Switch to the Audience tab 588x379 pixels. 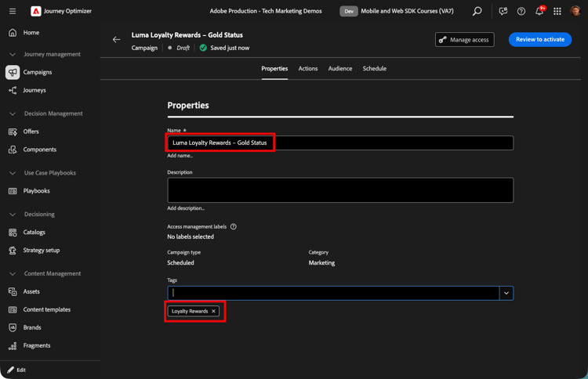click(x=340, y=69)
